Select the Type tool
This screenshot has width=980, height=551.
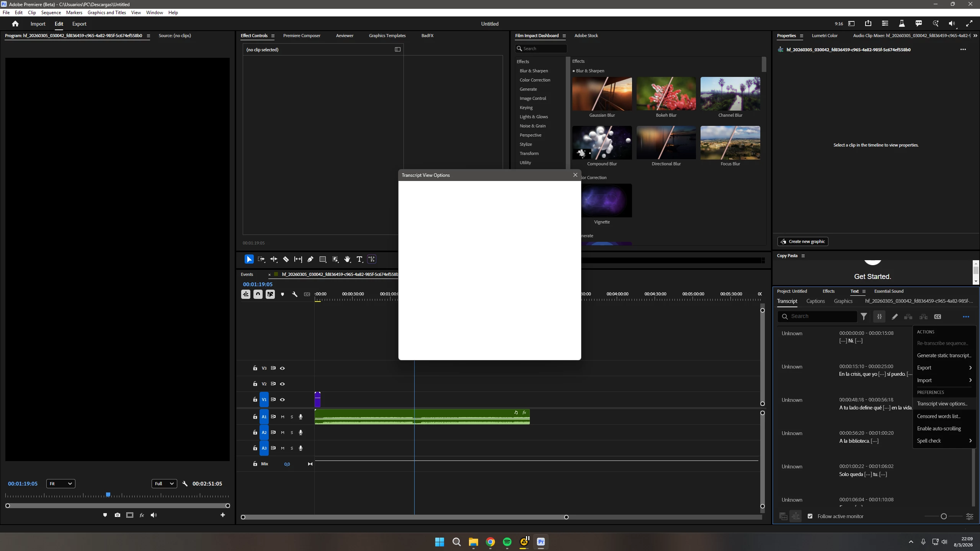tap(359, 259)
